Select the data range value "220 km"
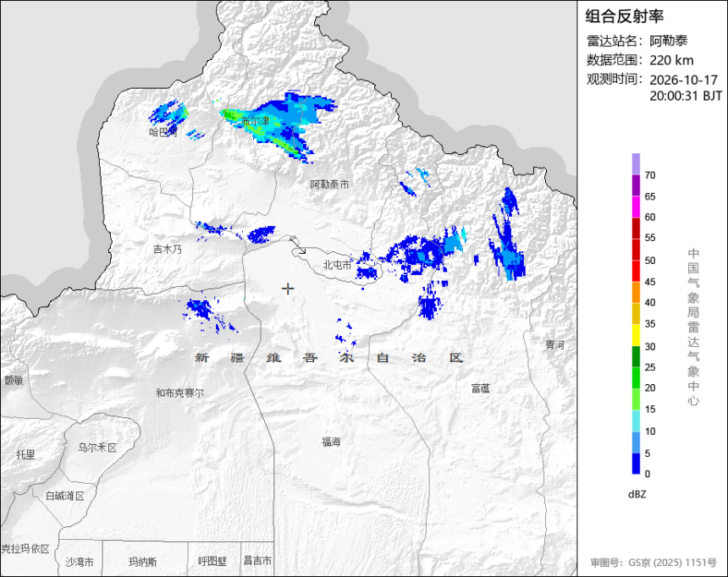 point(671,60)
